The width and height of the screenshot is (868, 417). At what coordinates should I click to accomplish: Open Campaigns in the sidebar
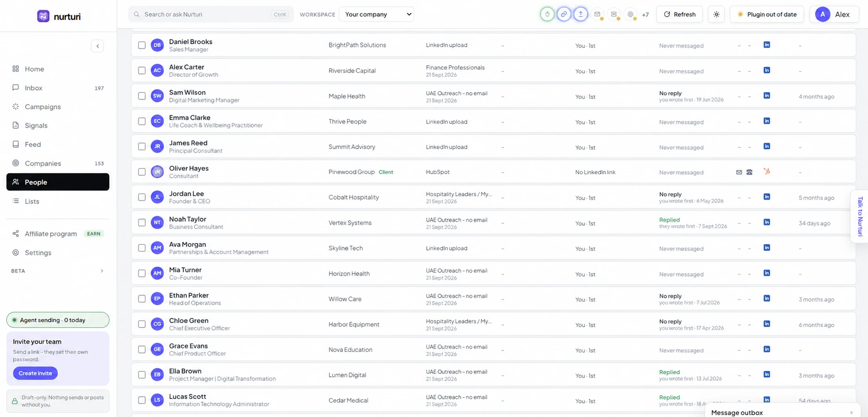58,107
